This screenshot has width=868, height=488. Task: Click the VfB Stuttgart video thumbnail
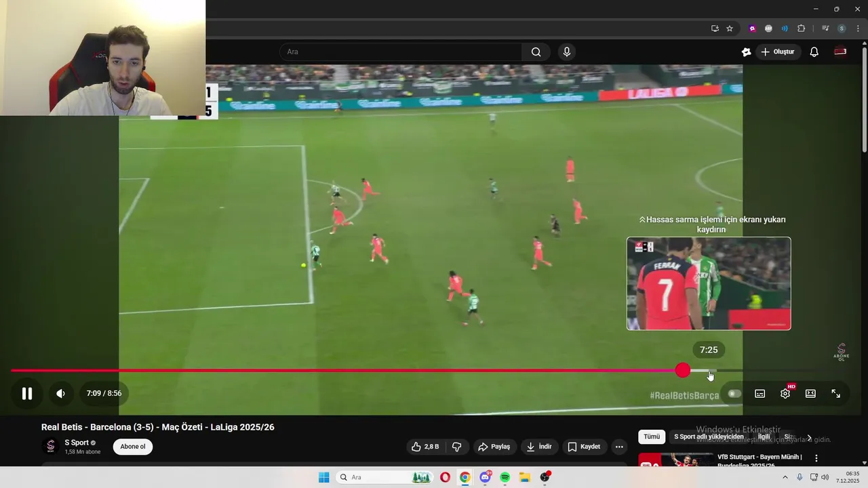click(x=675, y=460)
